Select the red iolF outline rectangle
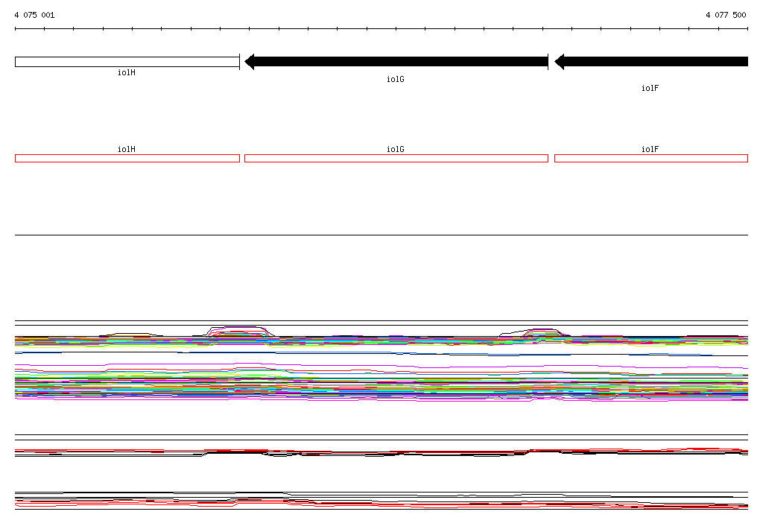The image size is (763, 532). [x=651, y=158]
